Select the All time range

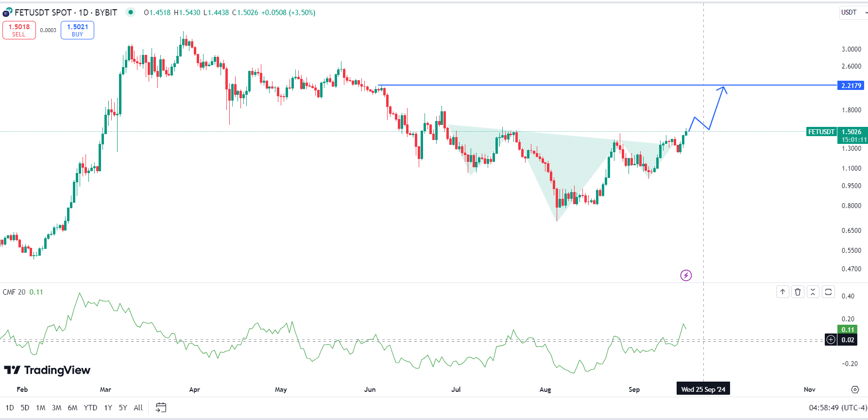(x=138, y=408)
